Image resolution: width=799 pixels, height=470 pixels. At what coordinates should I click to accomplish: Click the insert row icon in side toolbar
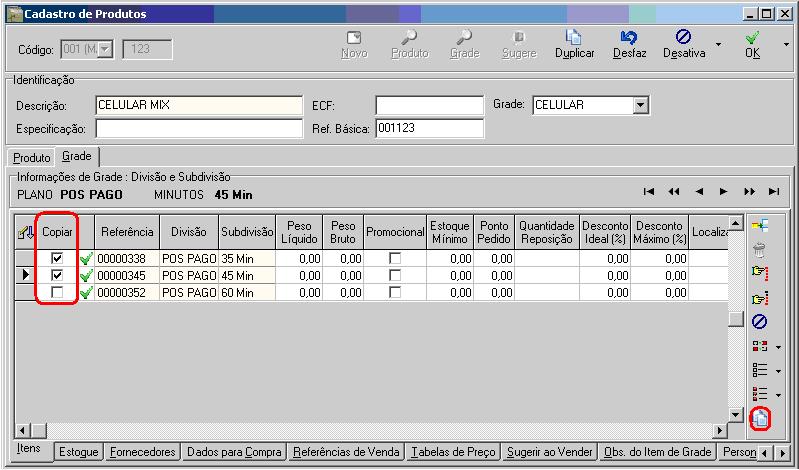point(760,225)
